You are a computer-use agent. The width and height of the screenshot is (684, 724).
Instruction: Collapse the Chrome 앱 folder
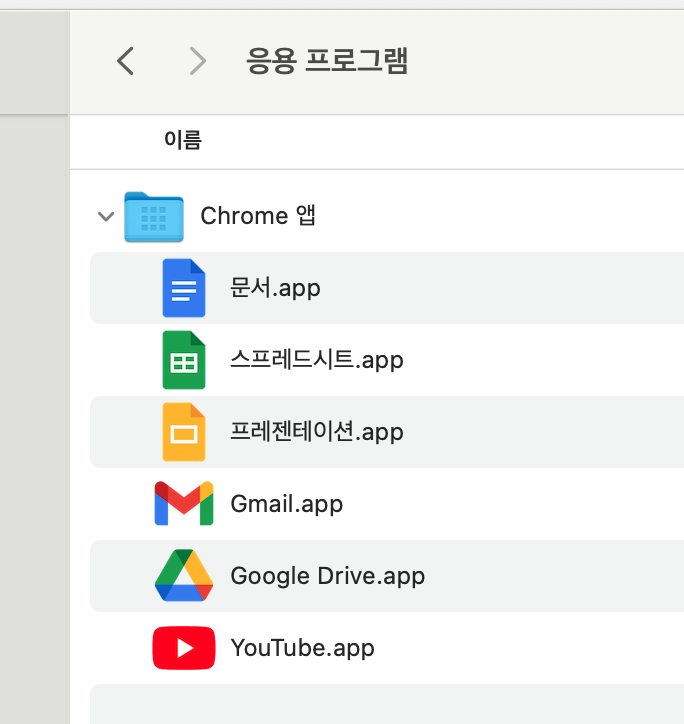click(x=106, y=216)
